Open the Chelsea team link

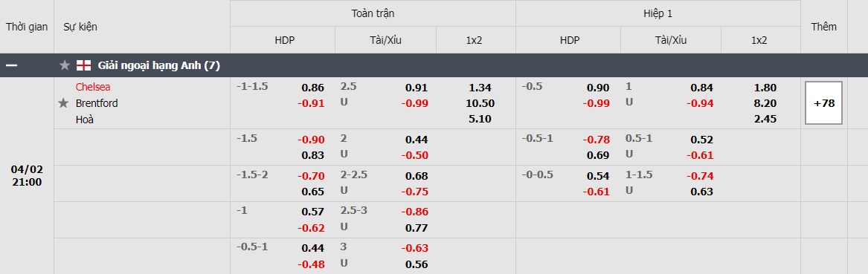(x=93, y=87)
